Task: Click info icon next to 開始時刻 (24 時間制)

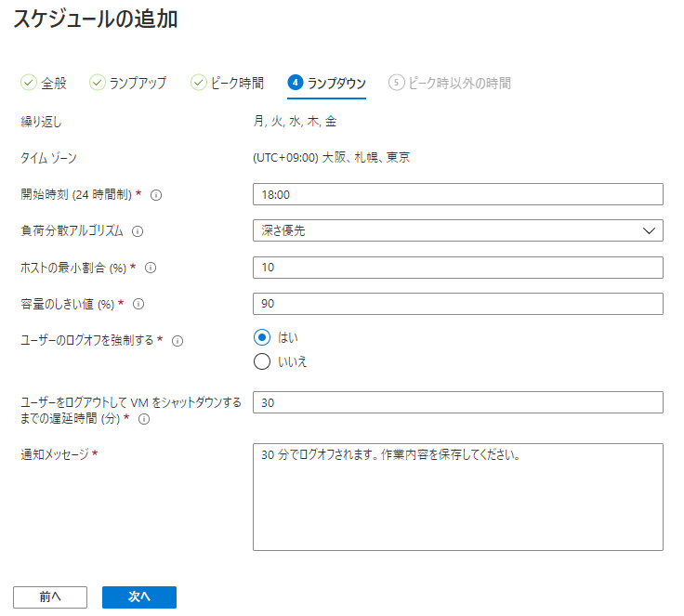Action: (156, 195)
